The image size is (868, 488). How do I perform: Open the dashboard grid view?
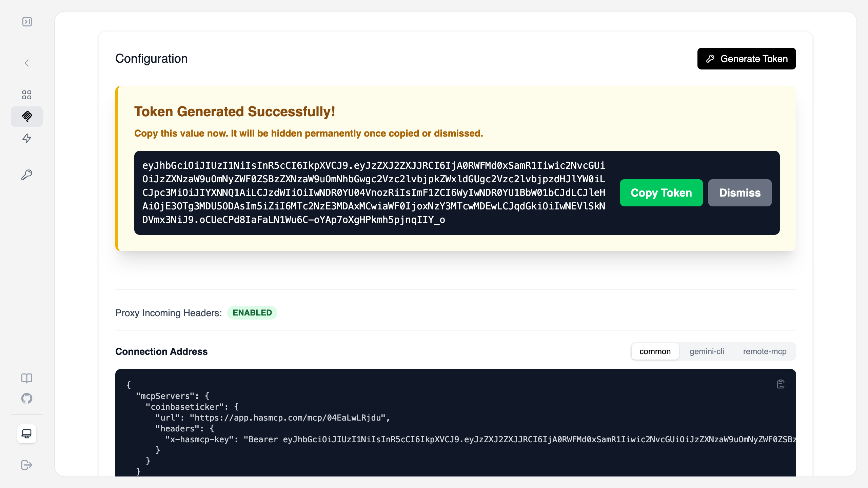pos(27,95)
